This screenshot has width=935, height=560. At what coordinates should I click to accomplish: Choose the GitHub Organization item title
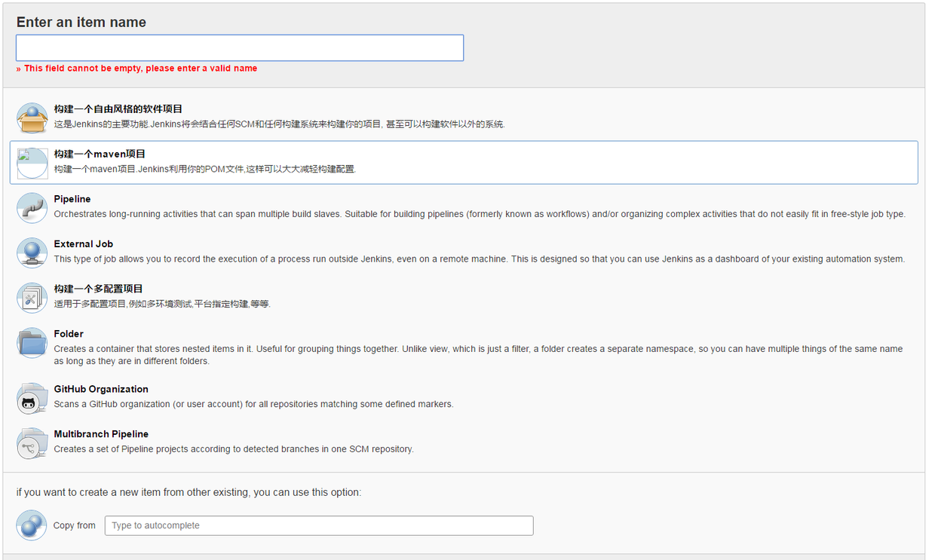click(x=101, y=389)
